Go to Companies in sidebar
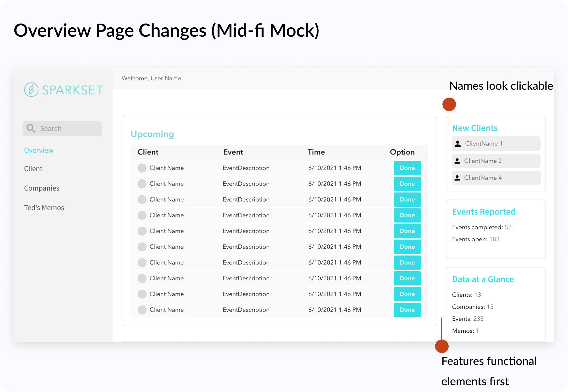The height and width of the screenshot is (392, 568). [x=41, y=188]
